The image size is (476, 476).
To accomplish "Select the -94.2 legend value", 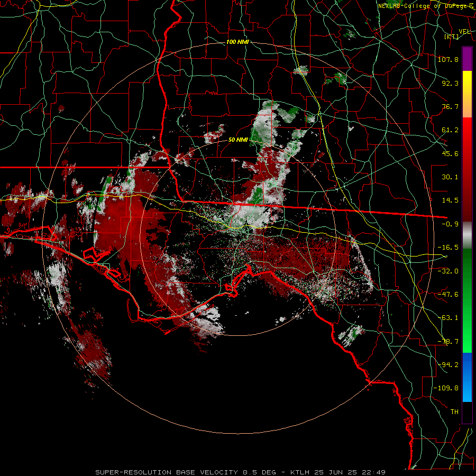I will tap(448, 364).
